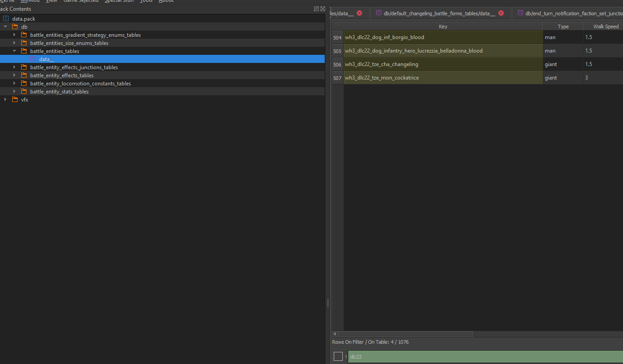Screen dimensions: 623x364
Task: Click the battle_entities_size_enums_tables folder icon
Action: pyautogui.click(x=24, y=43)
